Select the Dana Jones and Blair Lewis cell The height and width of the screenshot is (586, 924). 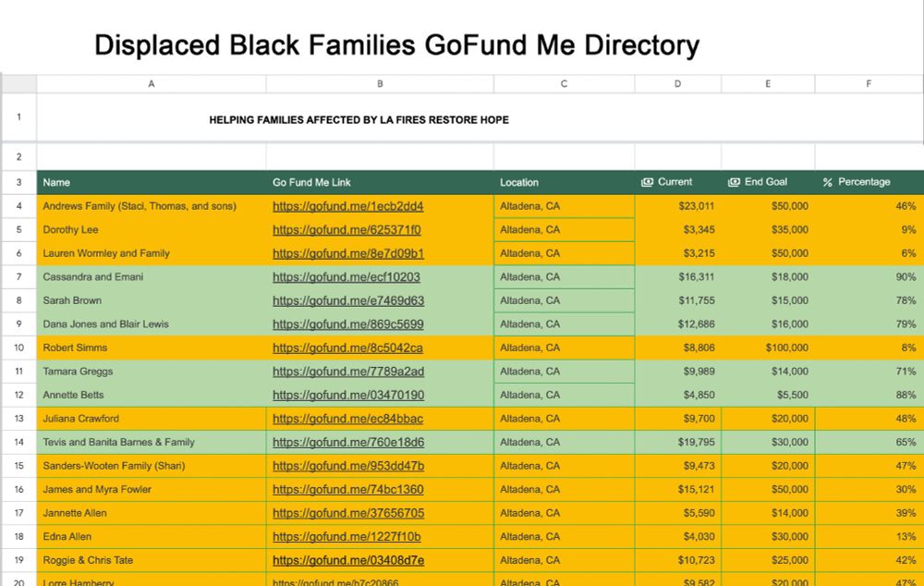point(152,324)
